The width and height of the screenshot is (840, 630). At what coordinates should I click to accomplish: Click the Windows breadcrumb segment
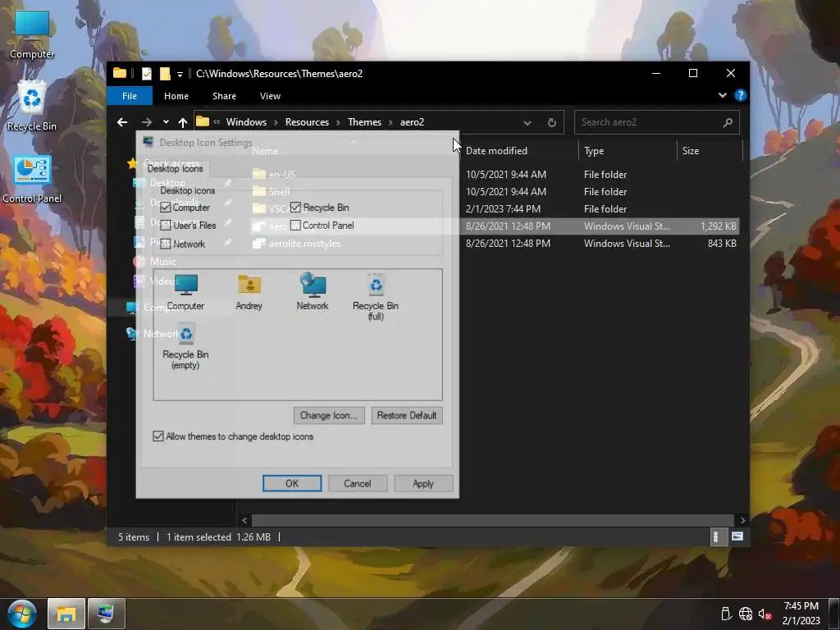pyautogui.click(x=246, y=122)
